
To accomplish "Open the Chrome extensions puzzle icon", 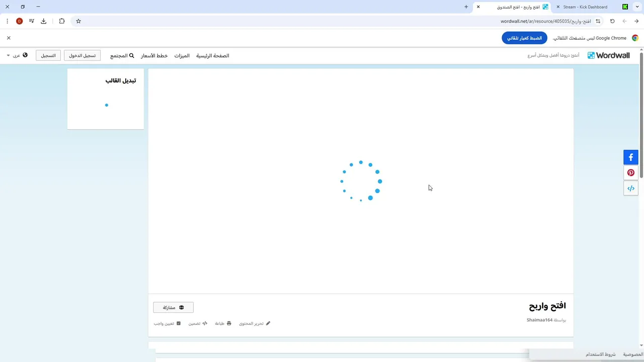I will click(62, 21).
